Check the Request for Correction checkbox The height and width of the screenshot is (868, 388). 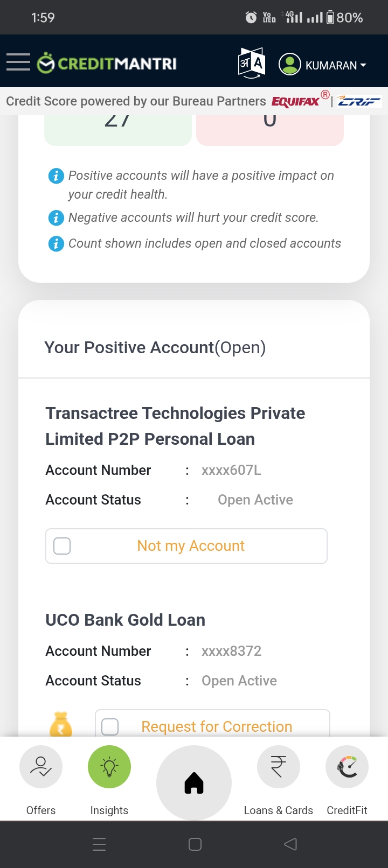pyautogui.click(x=110, y=726)
